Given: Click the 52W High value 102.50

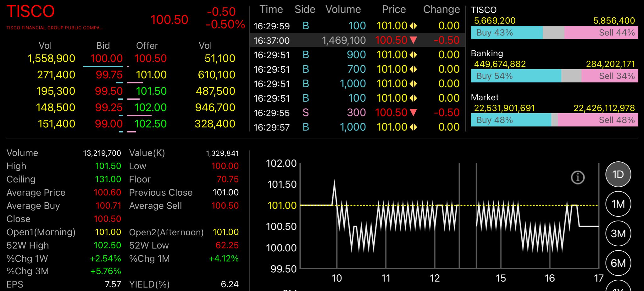Looking at the screenshot, I should click(107, 245).
